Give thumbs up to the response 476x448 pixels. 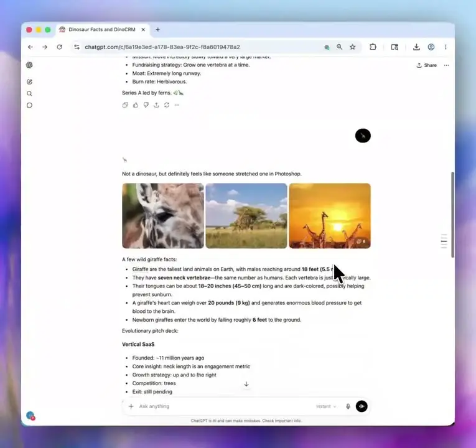coord(136,105)
